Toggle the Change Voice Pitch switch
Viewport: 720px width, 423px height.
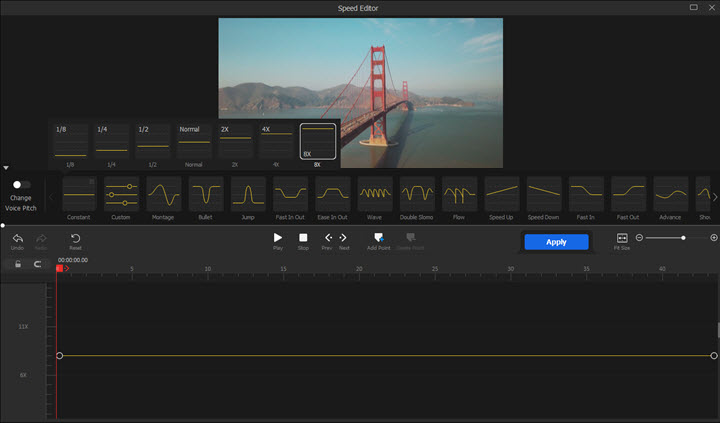coord(20,185)
